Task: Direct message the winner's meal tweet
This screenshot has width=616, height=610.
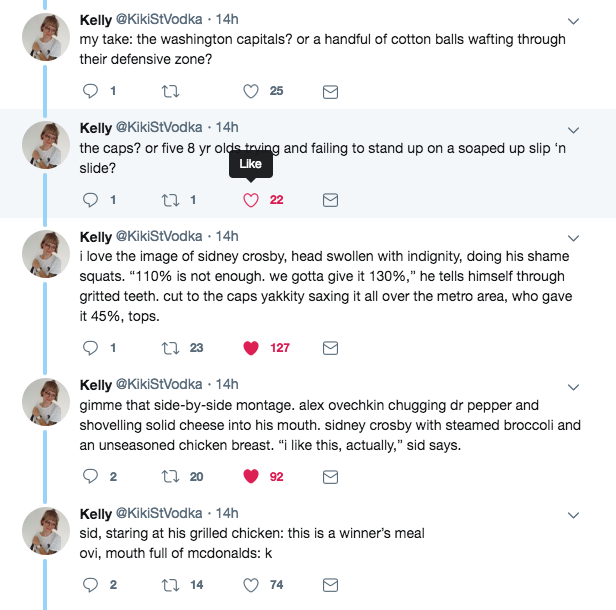Action: pyautogui.click(x=329, y=585)
